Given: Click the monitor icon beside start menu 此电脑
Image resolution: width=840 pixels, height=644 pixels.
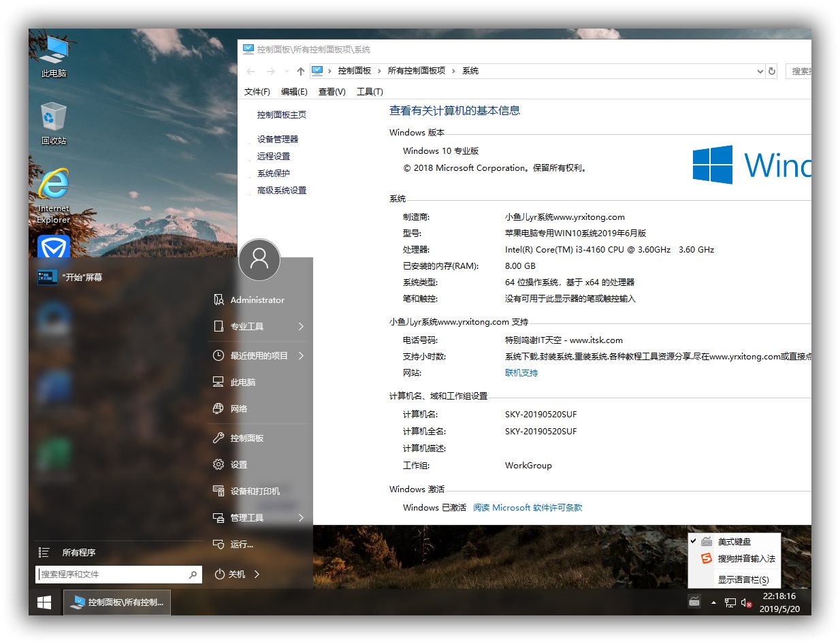Looking at the screenshot, I should [219, 382].
